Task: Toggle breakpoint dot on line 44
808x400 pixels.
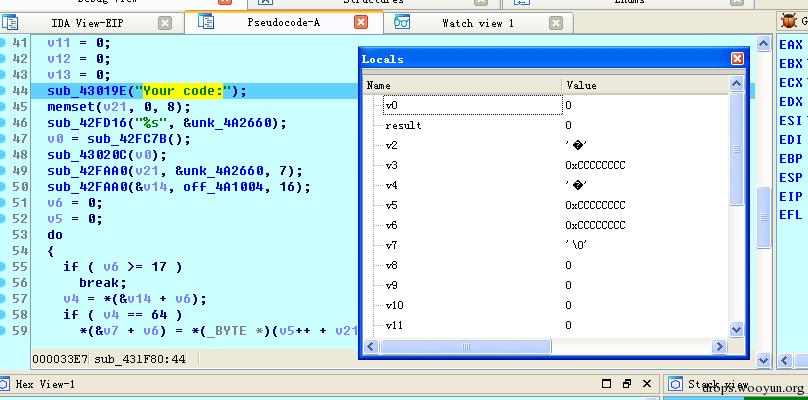Action: coord(2,91)
